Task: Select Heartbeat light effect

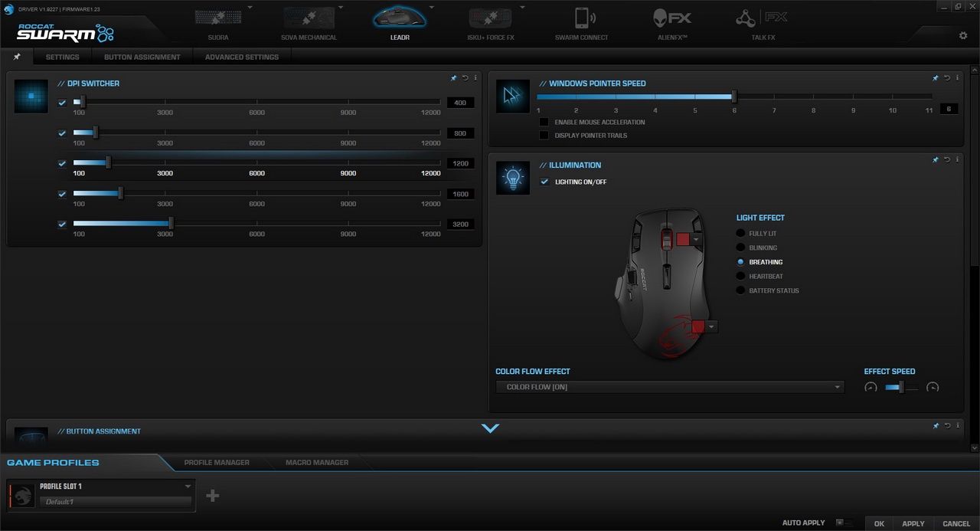Action: (x=740, y=276)
